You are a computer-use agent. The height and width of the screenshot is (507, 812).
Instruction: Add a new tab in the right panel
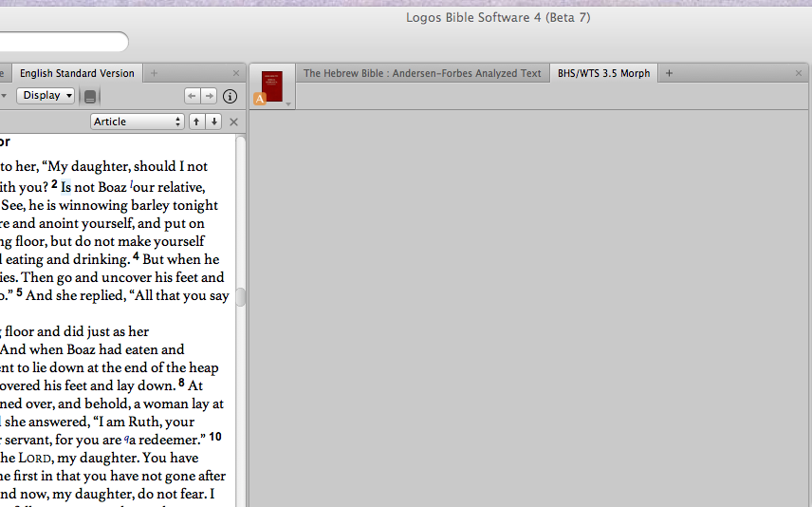(669, 73)
